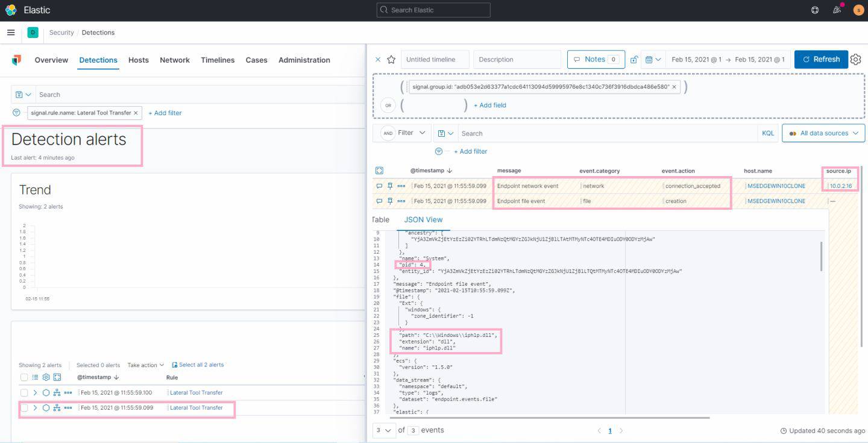Check the select-all alerts header checkbox

point(24,377)
